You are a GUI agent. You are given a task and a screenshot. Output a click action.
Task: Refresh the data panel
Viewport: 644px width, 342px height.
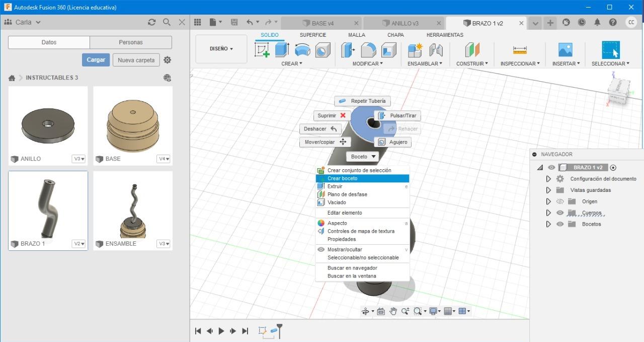pos(151,22)
